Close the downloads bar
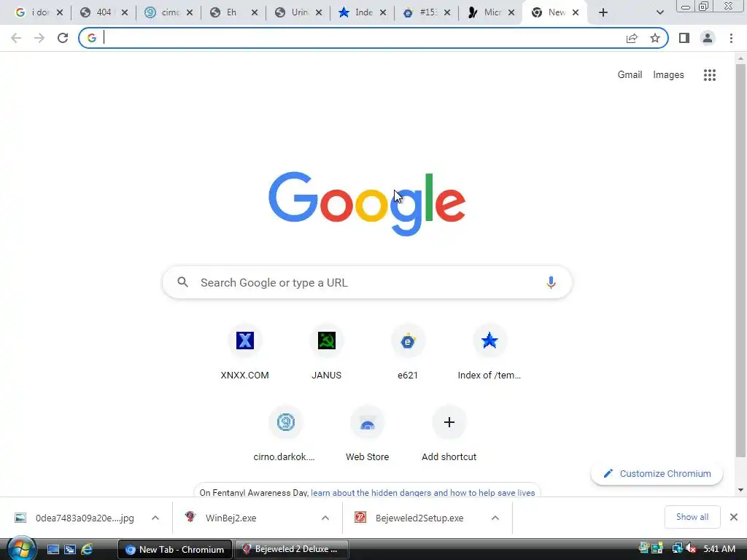 [x=734, y=517]
